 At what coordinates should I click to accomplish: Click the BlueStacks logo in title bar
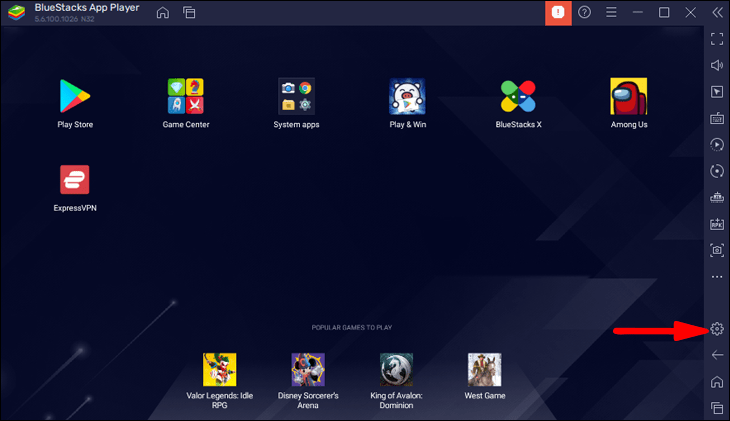(x=17, y=13)
